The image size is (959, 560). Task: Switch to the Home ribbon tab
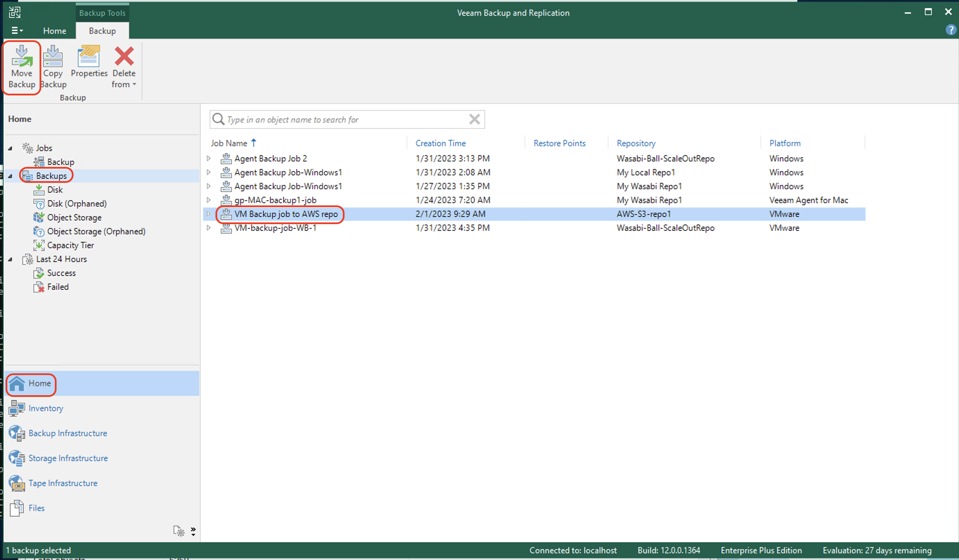[54, 31]
